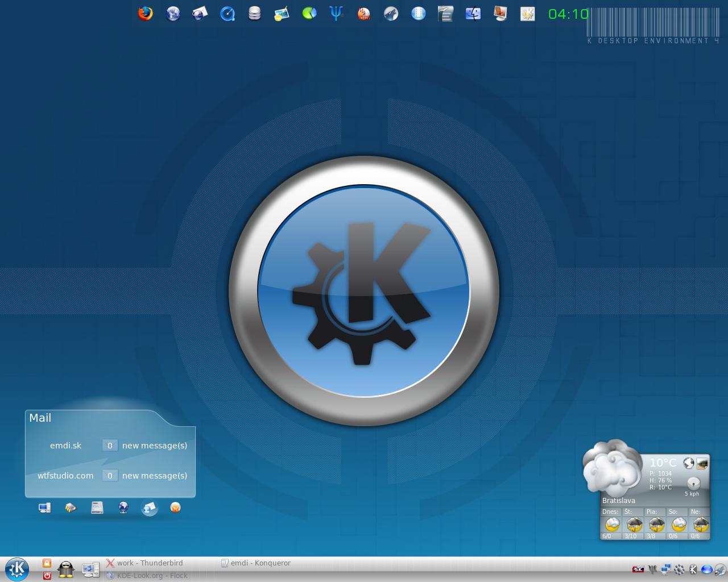Open the blue film strip video launcher
This screenshot has height=582, width=728.
coord(419,13)
